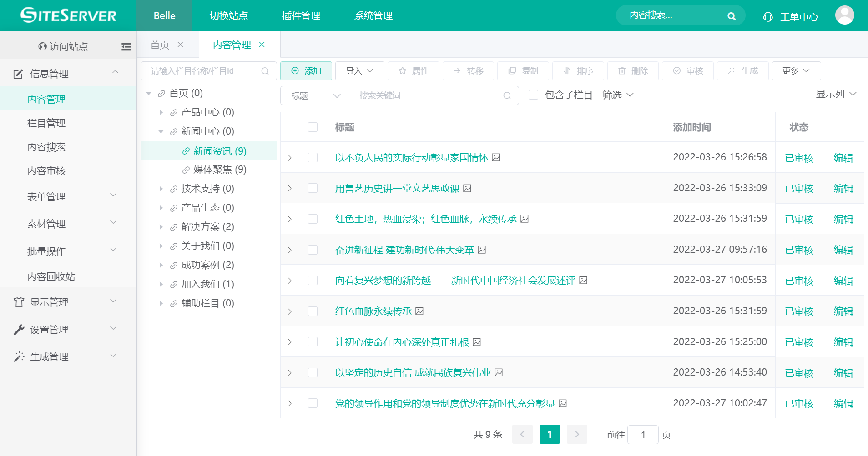
Task: Enable the 包含子栏目 checkbox
Action: [533, 95]
